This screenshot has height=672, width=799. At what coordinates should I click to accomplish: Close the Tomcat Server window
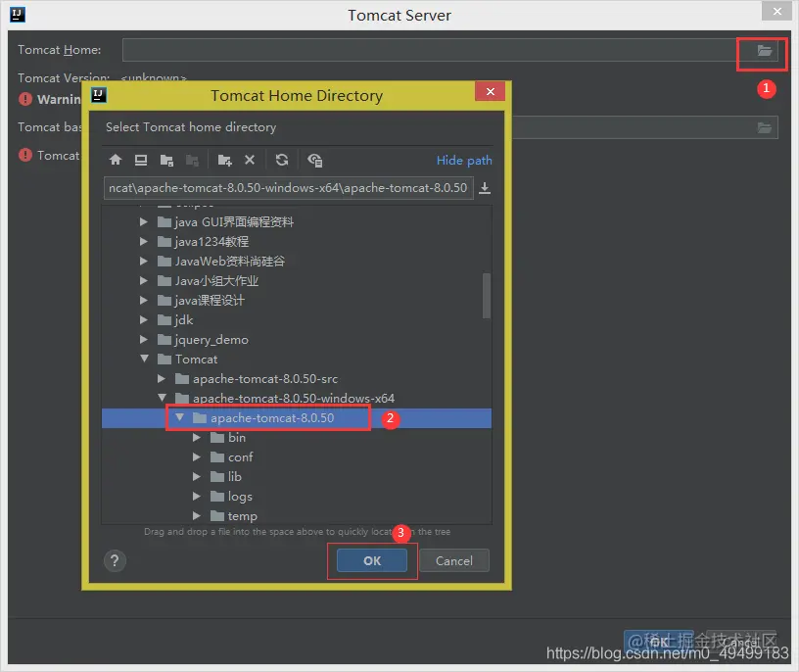pos(777,11)
